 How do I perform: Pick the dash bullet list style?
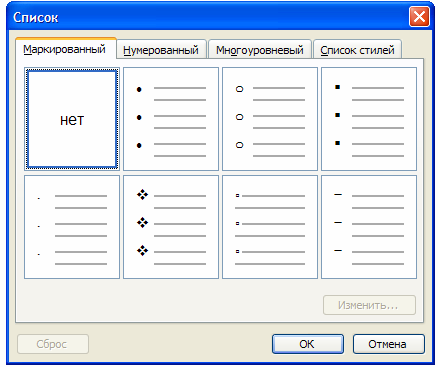[x=369, y=227]
